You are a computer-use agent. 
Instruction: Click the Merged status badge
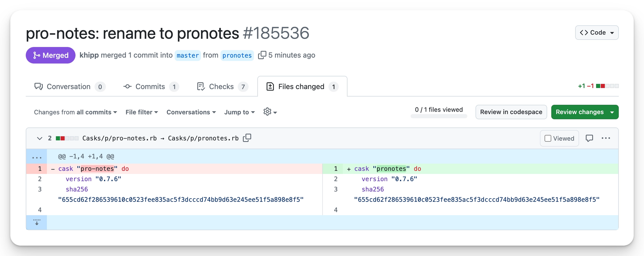click(51, 55)
